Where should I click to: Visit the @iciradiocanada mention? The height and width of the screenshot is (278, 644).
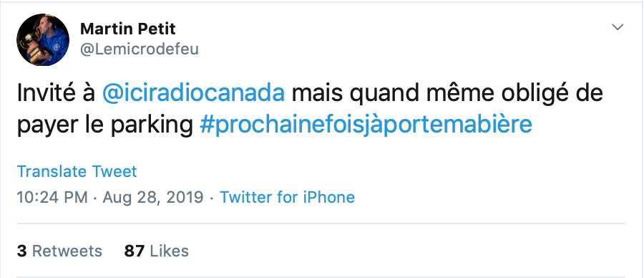point(193,93)
